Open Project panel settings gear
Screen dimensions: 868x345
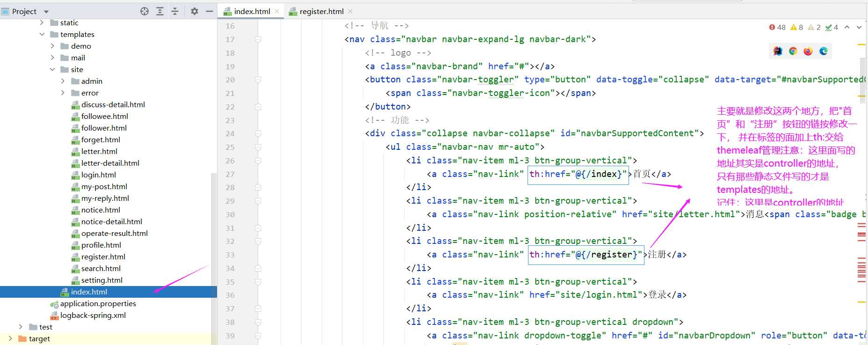(195, 11)
